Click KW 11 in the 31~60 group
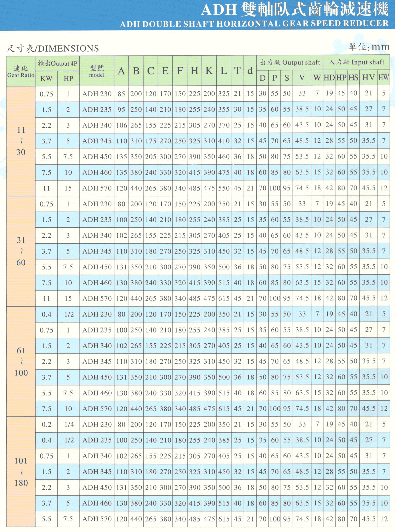The height and width of the screenshot is (532, 395). tap(46, 298)
